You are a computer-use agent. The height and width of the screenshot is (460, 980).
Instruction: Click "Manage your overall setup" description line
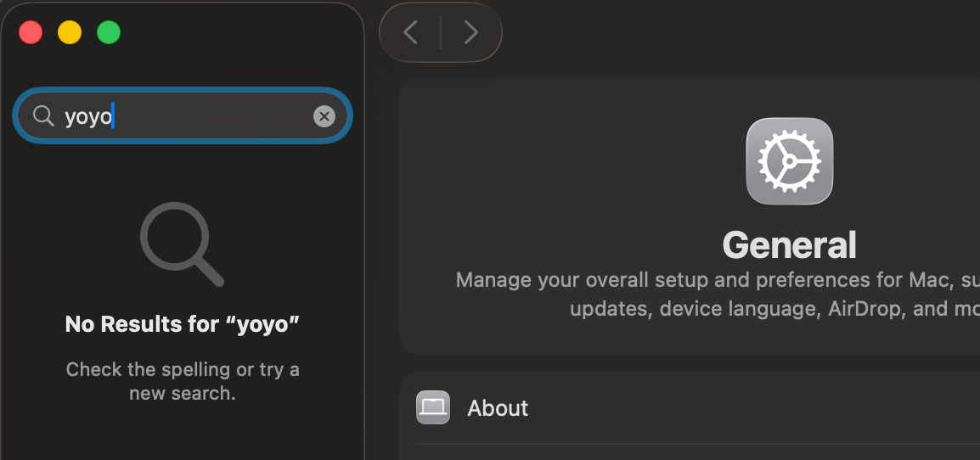tap(645, 279)
